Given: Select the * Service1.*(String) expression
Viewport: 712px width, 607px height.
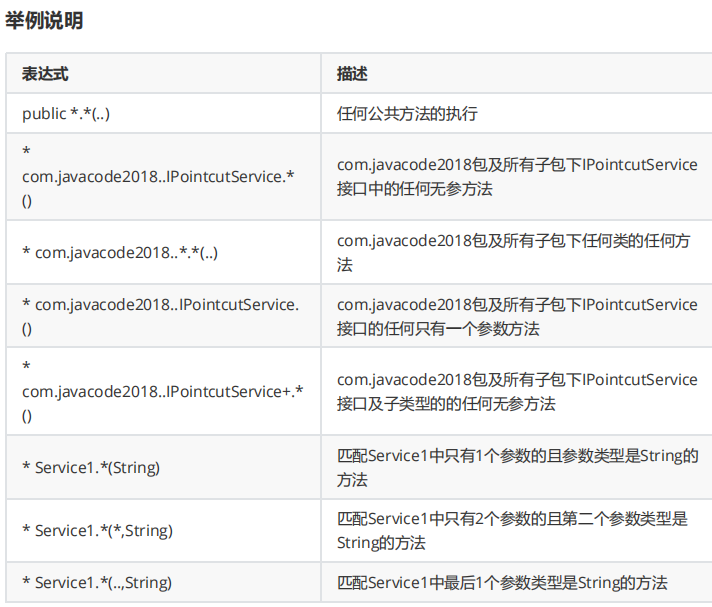Looking at the screenshot, I should pyautogui.click(x=91, y=467).
